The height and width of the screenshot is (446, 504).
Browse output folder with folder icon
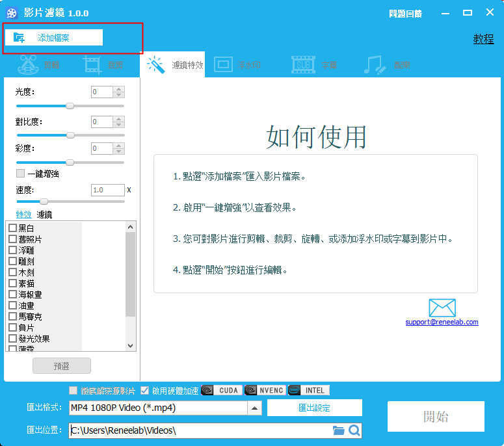338,430
